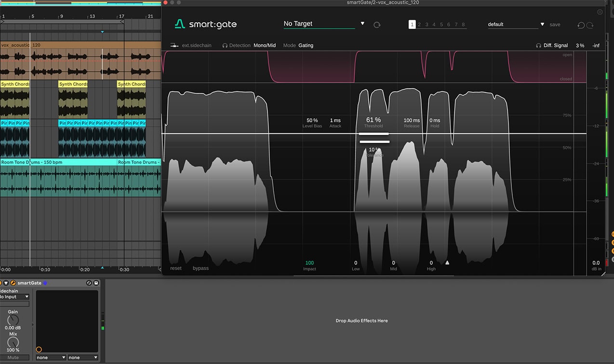Select state slot 7
Image resolution: width=614 pixels, height=364 pixels.
coord(456,25)
